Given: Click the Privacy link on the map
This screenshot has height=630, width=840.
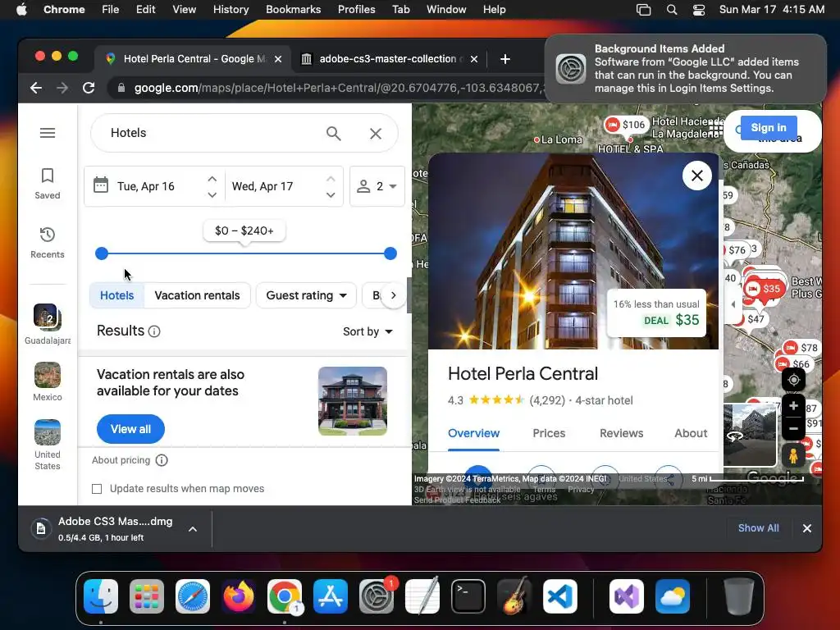Looking at the screenshot, I should point(581,490).
